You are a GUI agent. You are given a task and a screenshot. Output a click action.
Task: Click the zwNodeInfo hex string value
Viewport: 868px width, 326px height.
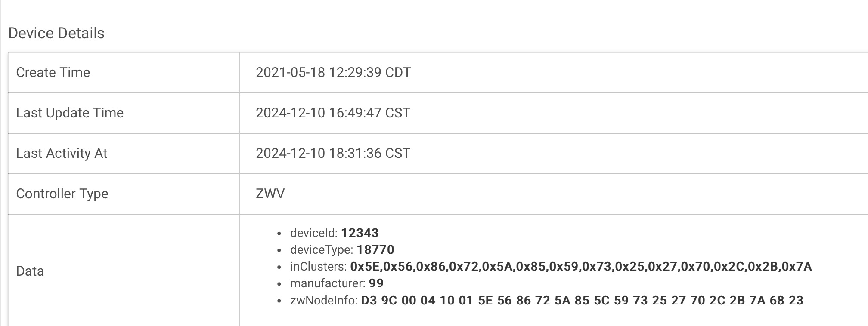click(582, 300)
